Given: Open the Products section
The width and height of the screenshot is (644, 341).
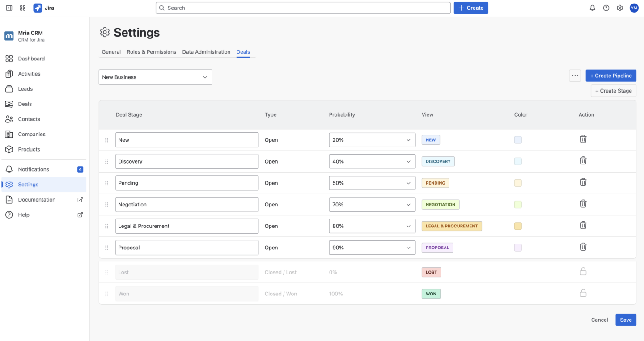Looking at the screenshot, I should tap(29, 149).
